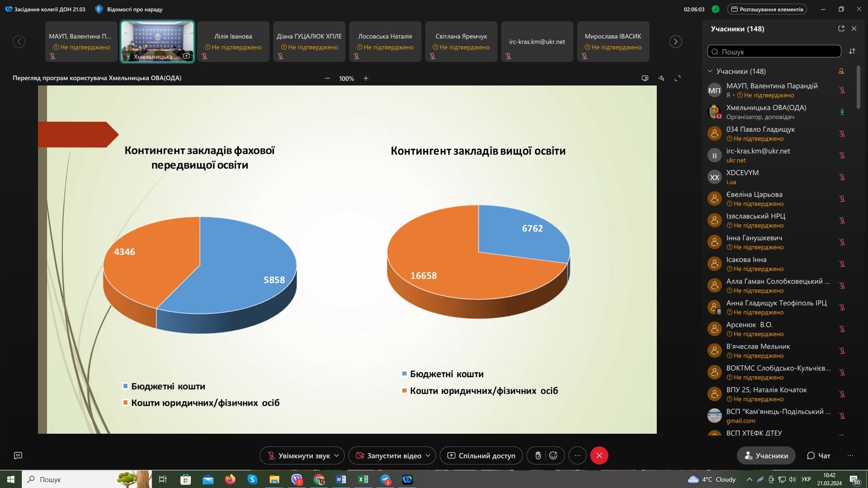This screenshot has width=868, height=488.
Task: Click the Розташування елементів layout button
Action: [767, 9]
